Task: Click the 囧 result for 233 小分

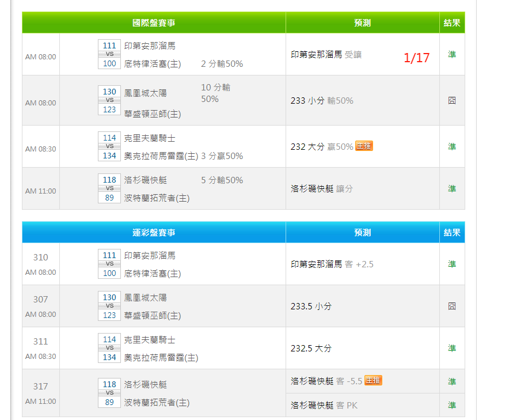Action: [452, 100]
